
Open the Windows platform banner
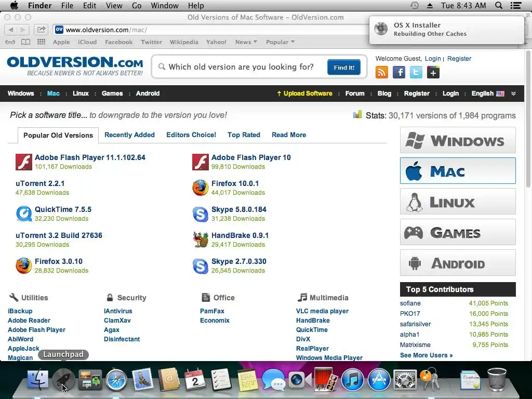pyautogui.click(x=458, y=140)
